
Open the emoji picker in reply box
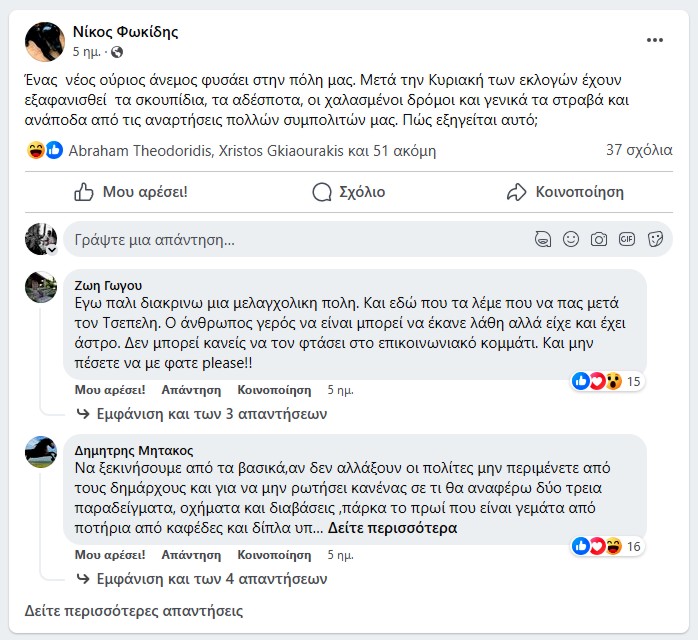coord(571,239)
